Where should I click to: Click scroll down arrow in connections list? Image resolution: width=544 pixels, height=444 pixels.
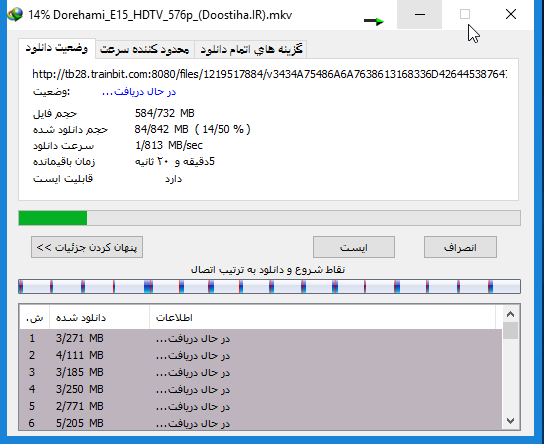pos(510,421)
